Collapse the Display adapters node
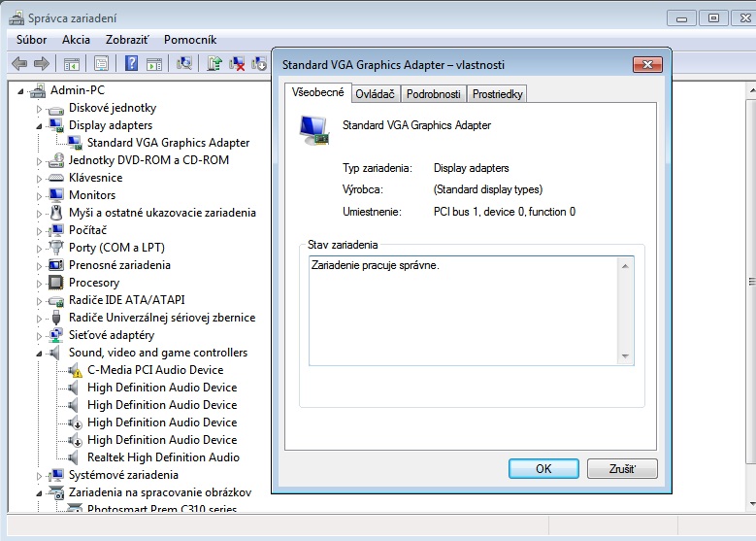Viewport: 756px width, 541px height. [x=39, y=126]
